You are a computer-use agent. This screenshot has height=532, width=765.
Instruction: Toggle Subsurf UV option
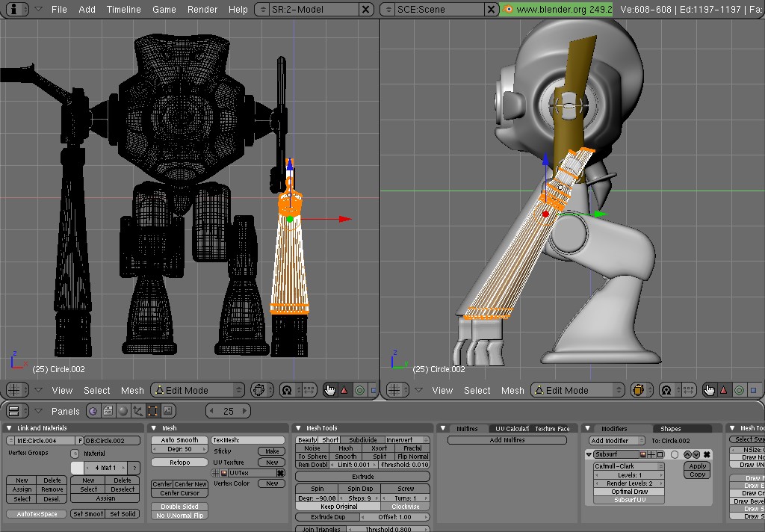click(x=629, y=500)
